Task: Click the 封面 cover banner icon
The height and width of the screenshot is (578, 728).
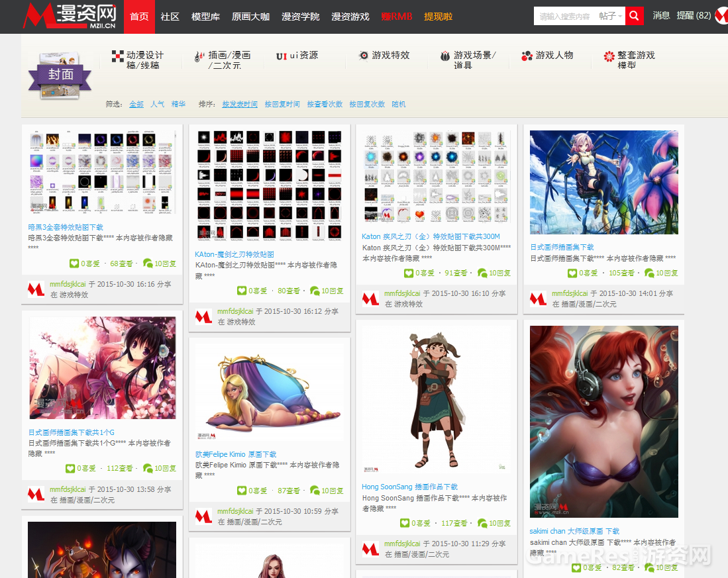Action: tap(60, 75)
